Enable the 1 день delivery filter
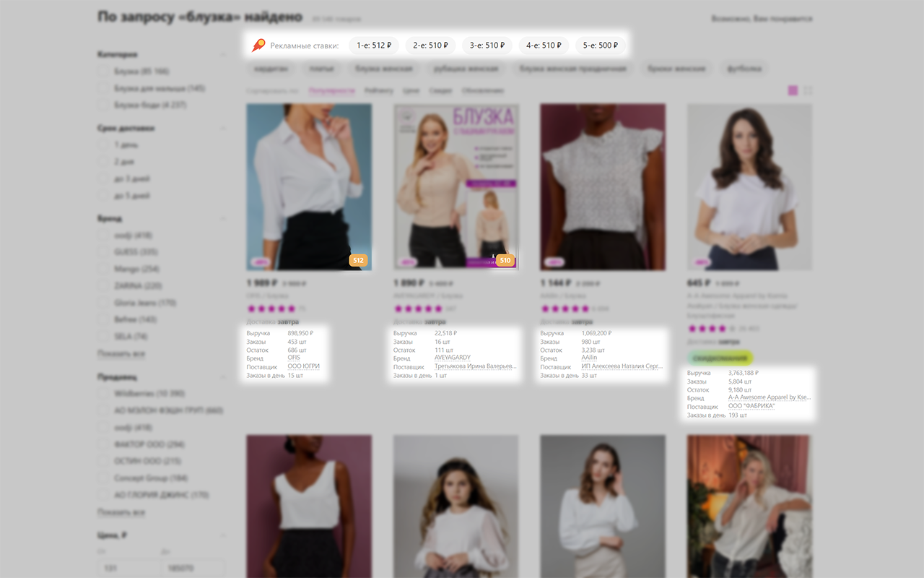The image size is (924, 578). tap(104, 144)
